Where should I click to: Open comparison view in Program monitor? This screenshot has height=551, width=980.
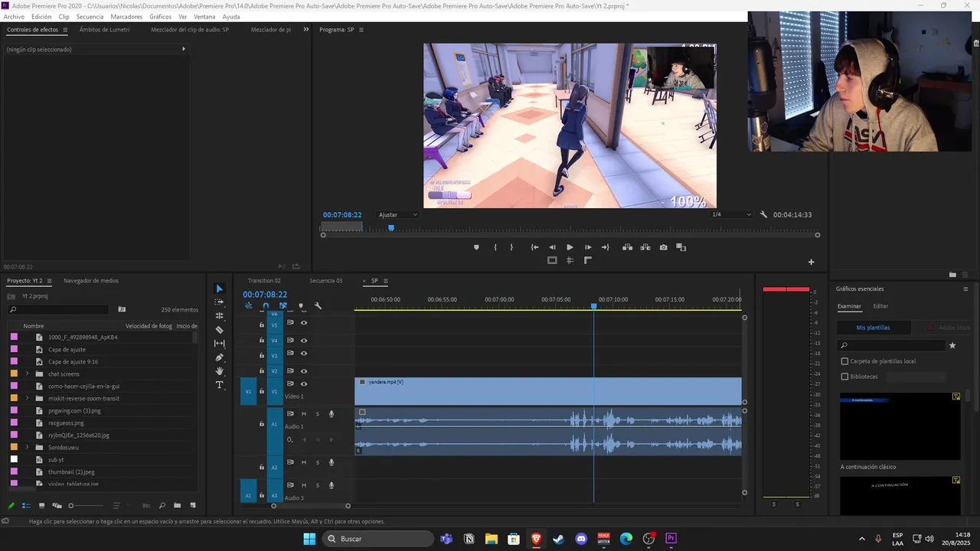tap(681, 247)
